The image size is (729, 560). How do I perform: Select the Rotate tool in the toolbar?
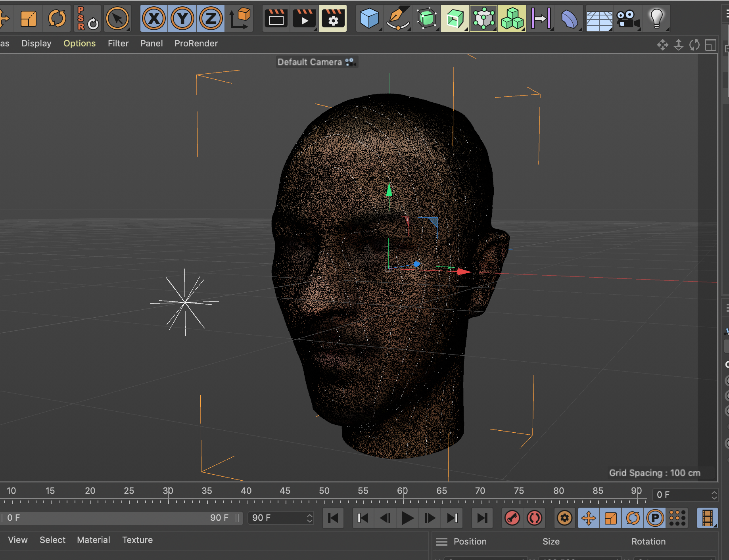tap(57, 18)
